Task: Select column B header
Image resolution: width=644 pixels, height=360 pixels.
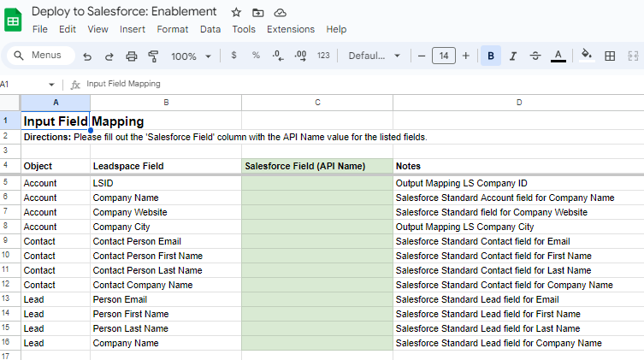Action: [166, 103]
